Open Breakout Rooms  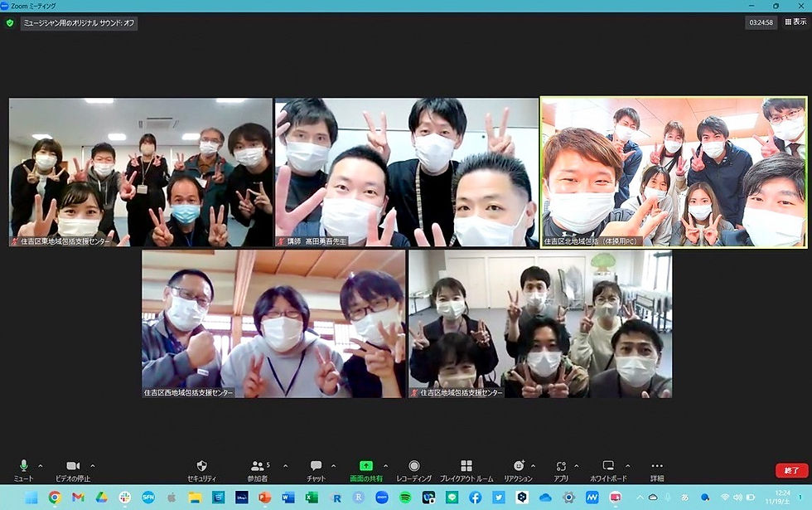[x=466, y=470]
